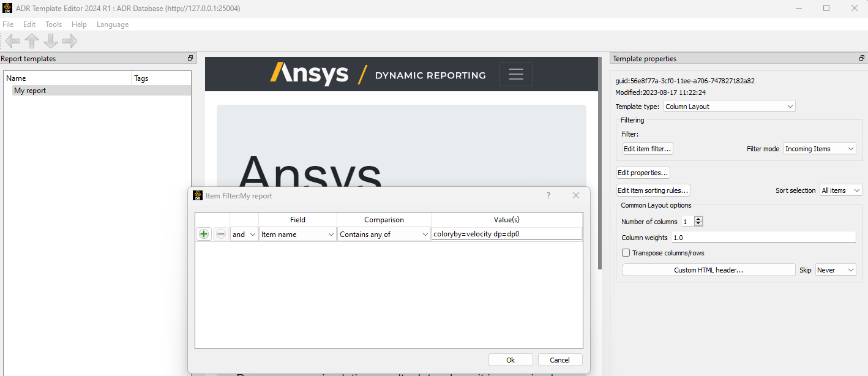Click the guid text in Template properties

685,81
